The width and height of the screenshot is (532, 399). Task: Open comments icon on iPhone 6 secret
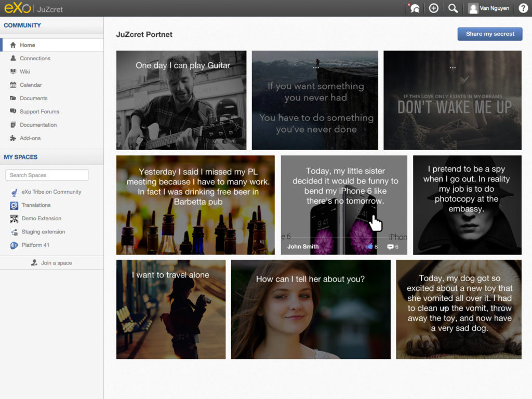click(x=390, y=247)
